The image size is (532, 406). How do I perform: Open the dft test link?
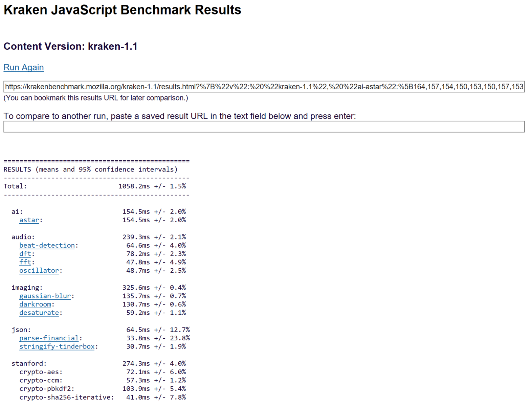coord(25,254)
